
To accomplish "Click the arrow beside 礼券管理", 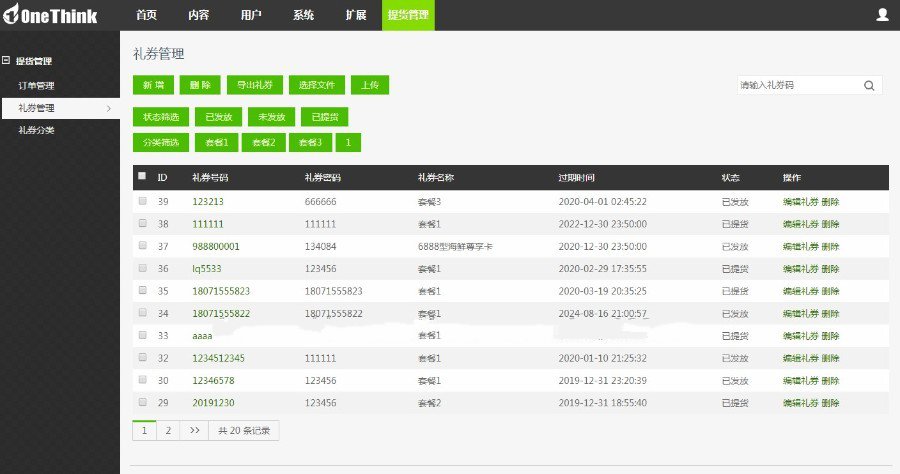I will tap(108, 107).
